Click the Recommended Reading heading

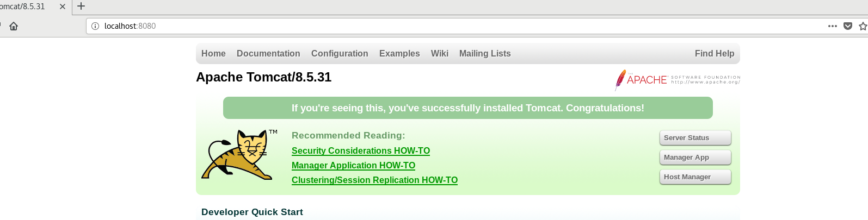coord(348,135)
